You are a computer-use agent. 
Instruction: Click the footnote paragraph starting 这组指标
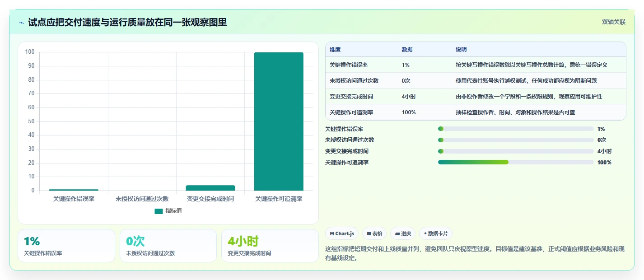click(x=475, y=253)
